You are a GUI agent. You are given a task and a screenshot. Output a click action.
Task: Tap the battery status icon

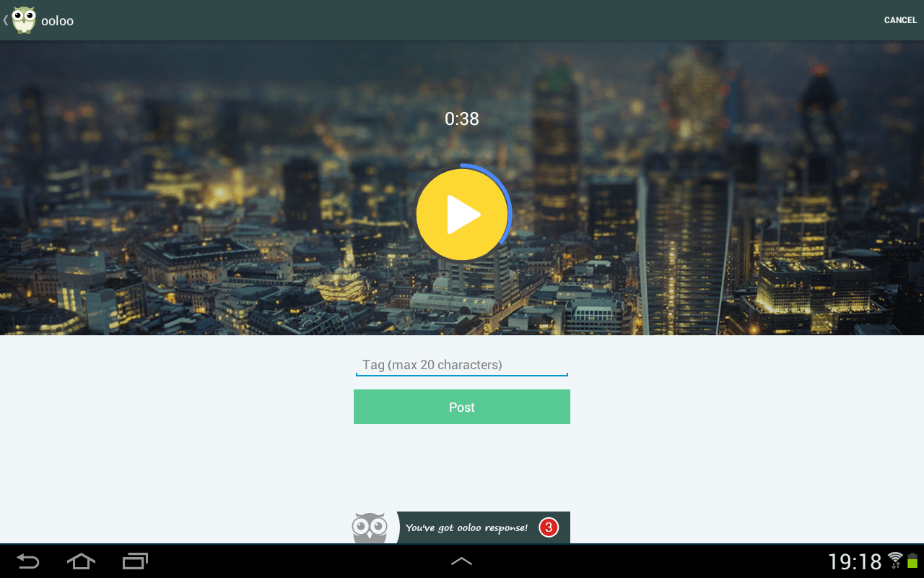click(912, 560)
